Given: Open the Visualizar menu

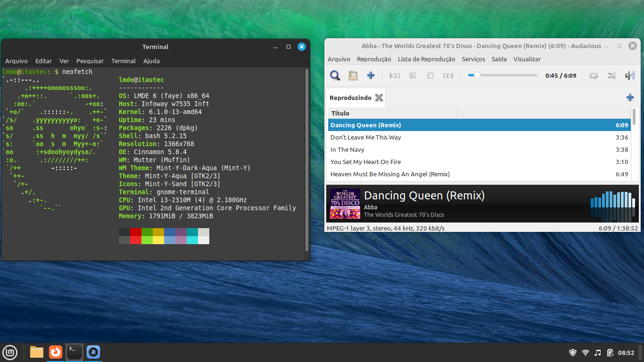Looking at the screenshot, I should (527, 59).
